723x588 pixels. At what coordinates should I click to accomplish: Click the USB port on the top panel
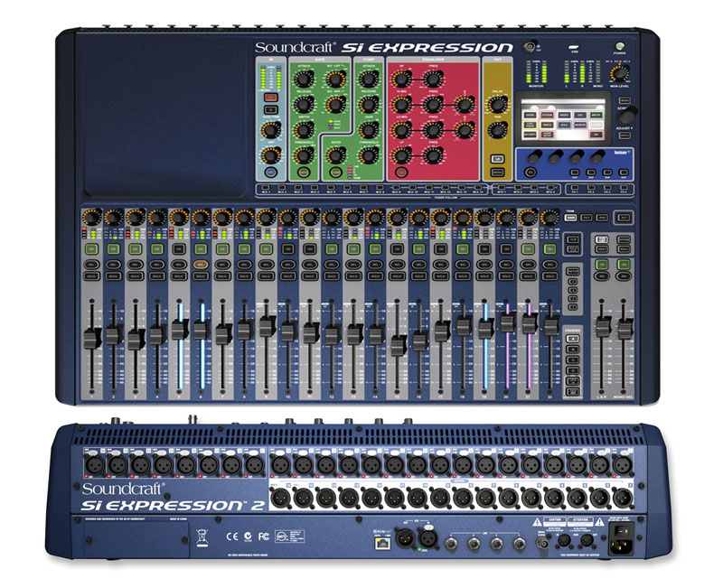click(575, 47)
